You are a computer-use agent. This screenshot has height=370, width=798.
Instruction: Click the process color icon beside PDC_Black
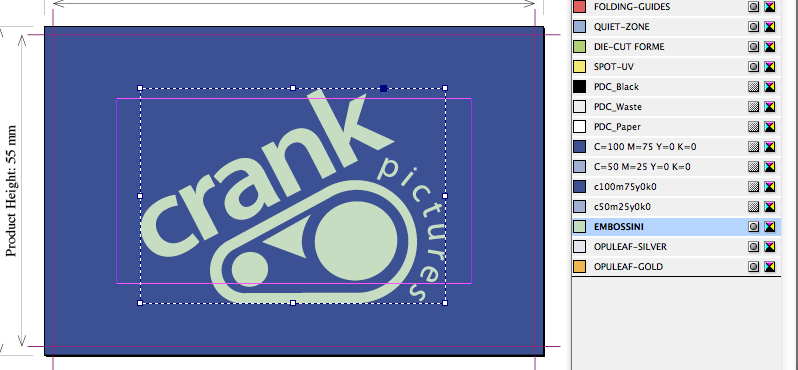754,87
